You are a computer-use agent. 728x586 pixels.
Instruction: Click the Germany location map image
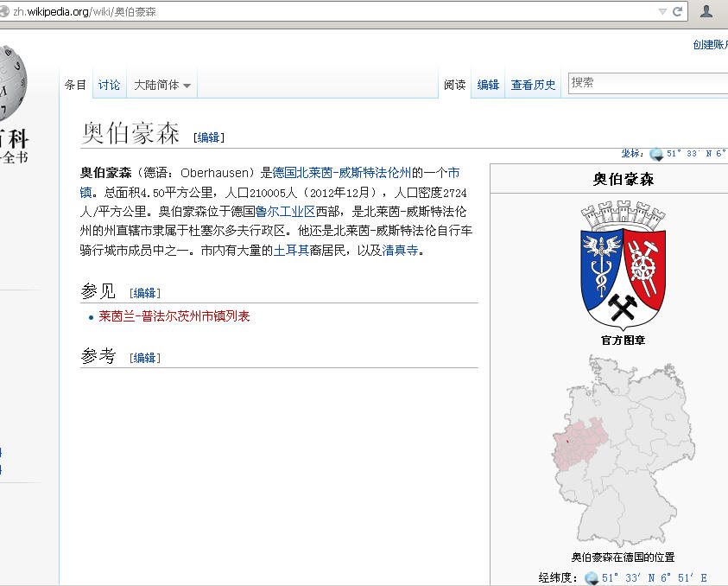623,451
